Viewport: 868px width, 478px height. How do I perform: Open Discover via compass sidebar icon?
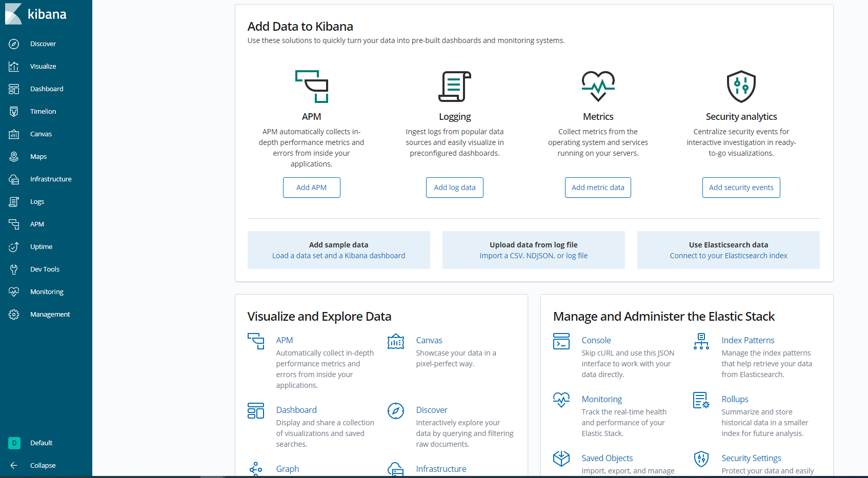coord(14,44)
